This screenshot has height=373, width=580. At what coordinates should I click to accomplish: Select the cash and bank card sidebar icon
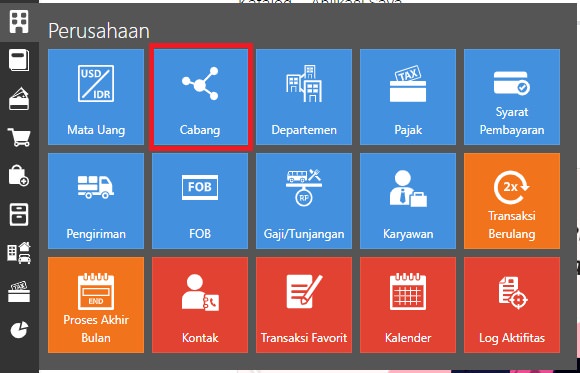19,99
